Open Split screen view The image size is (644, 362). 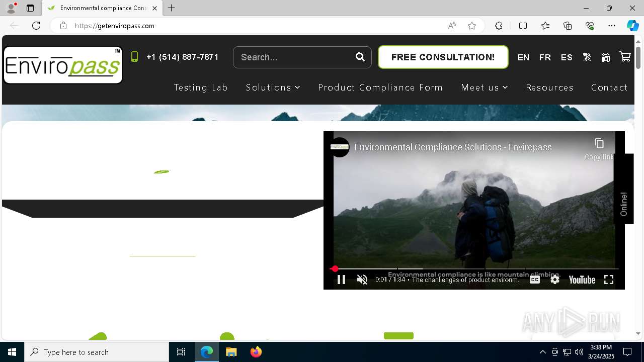523,26
